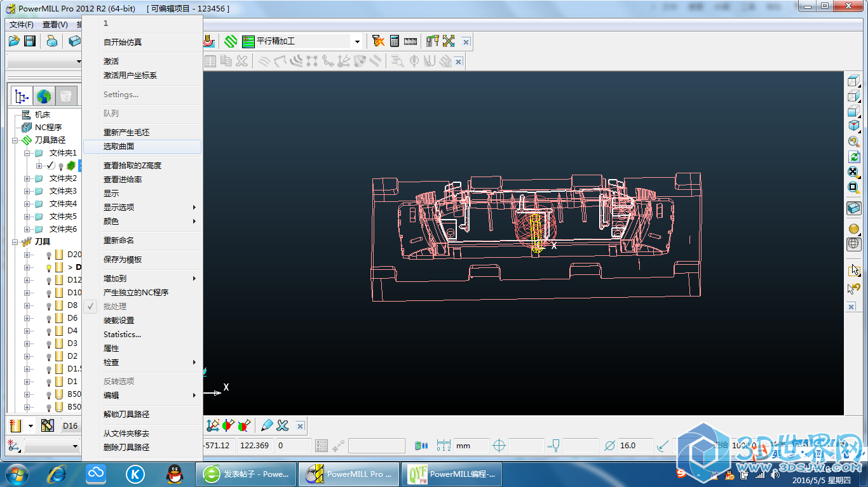This screenshot has height=487, width=868.
Task: Click the pencil draw icon in bottom toolbar
Action: click(267, 425)
